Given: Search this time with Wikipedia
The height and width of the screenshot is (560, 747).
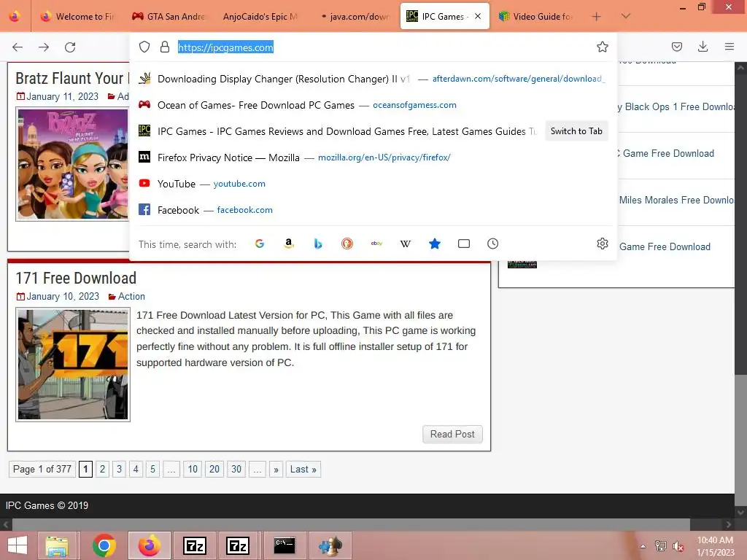Looking at the screenshot, I should coord(406,244).
